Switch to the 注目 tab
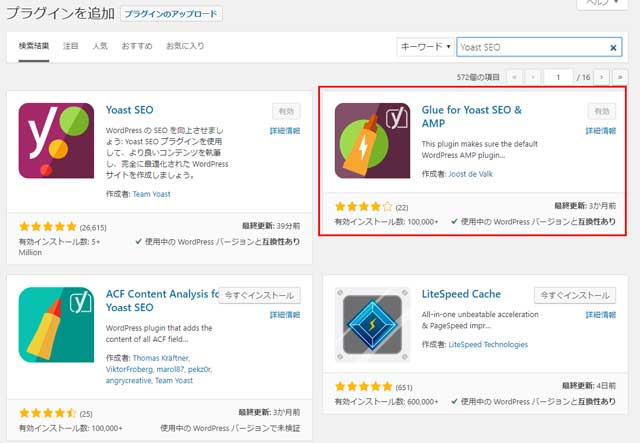 tap(71, 46)
